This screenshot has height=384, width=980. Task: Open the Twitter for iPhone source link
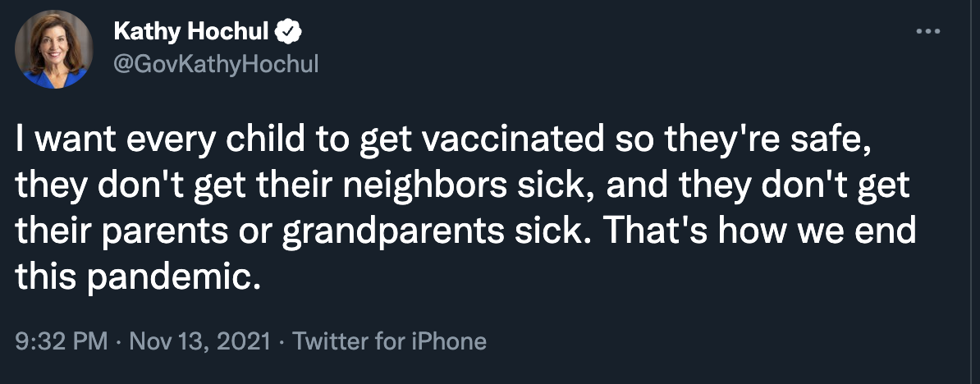(x=389, y=341)
